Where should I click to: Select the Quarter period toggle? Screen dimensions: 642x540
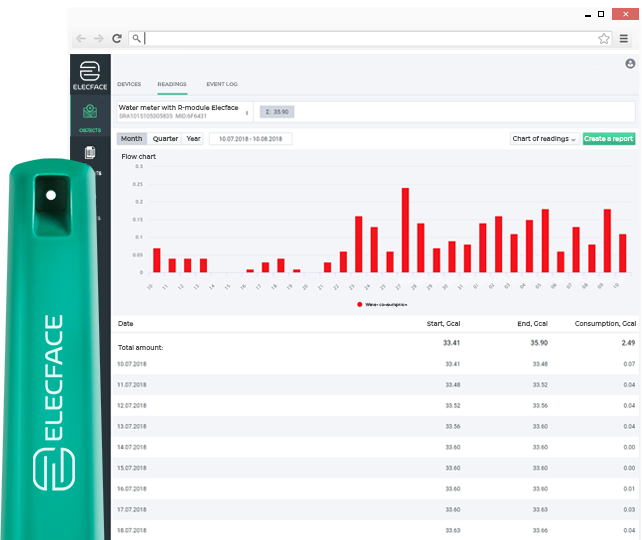coord(165,139)
